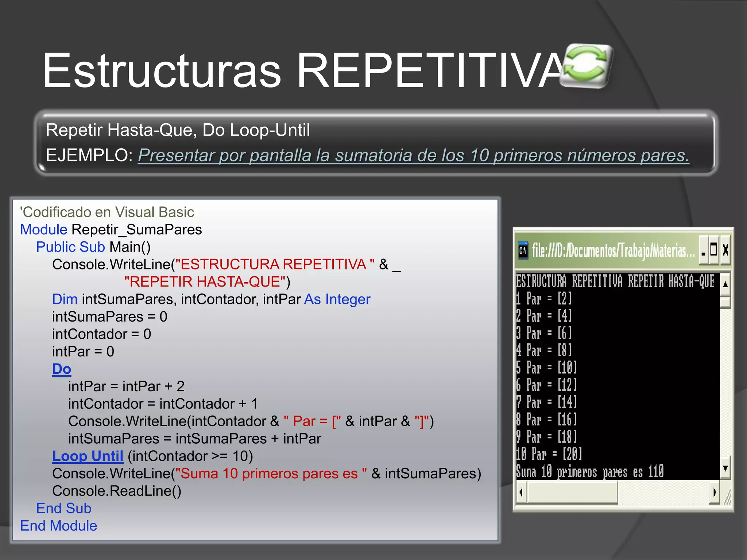Click console window's cmd icon in title bar

[523, 250]
